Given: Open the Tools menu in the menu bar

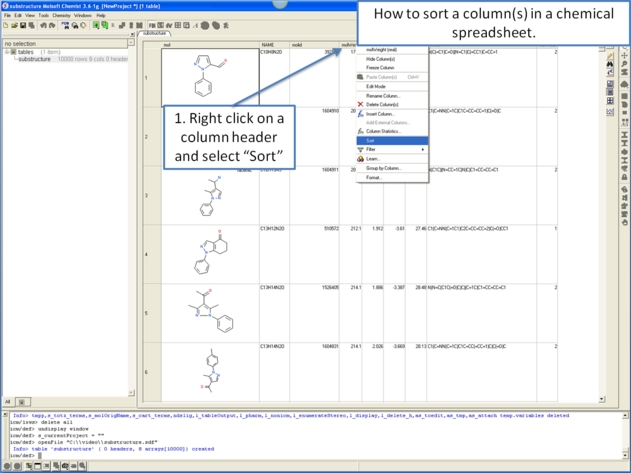Looking at the screenshot, I should click(43, 15).
